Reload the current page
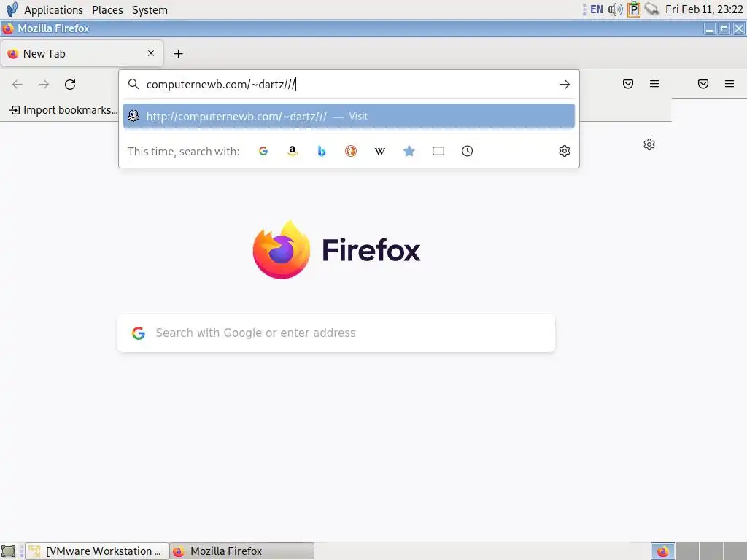This screenshot has height=560, width=747. (x=70, y=85)
